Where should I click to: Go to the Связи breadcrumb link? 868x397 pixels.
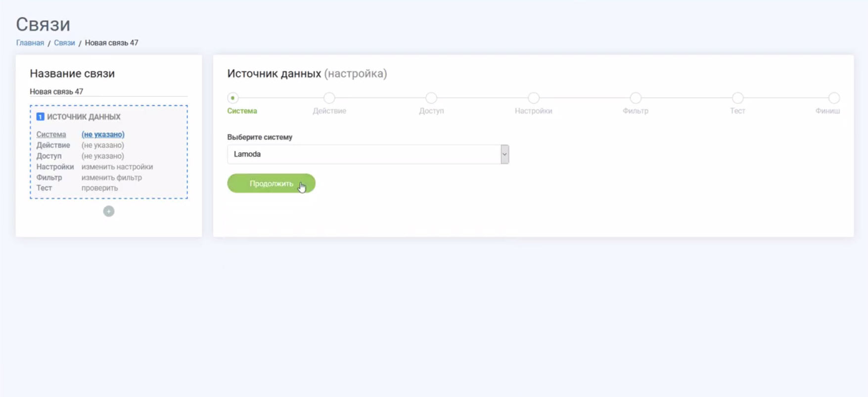coord(64,43)
